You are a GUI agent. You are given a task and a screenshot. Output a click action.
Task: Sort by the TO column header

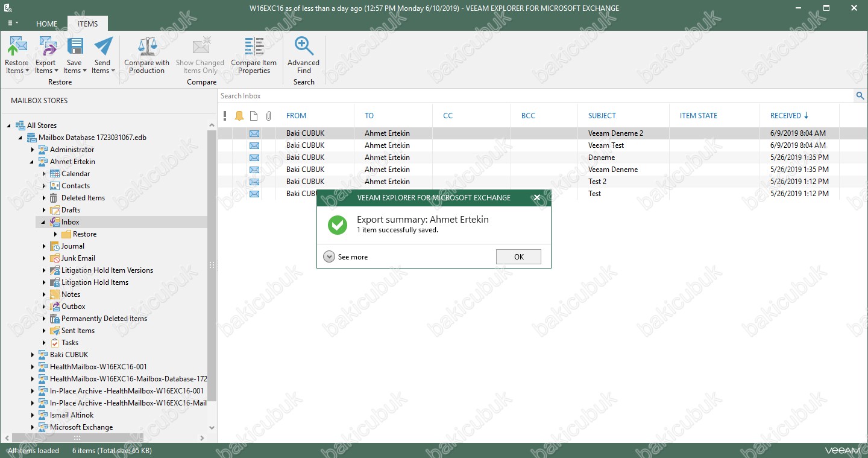click(369, 116)
